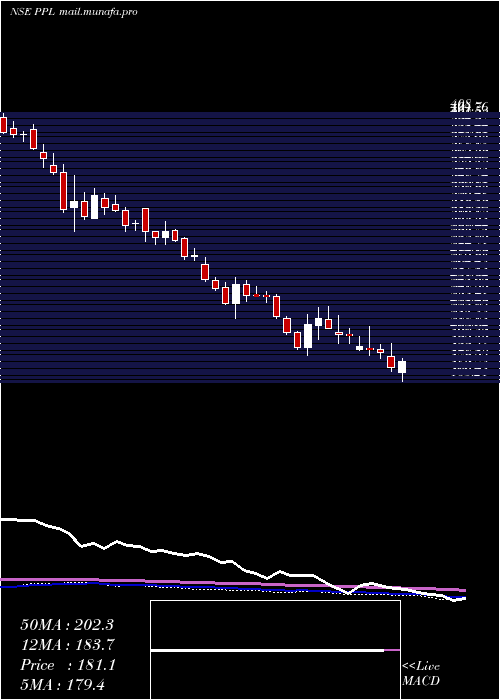Image resolution: width=500 pixels, height=700 pixels.
Task: Click the first red candlestick at the chart start
Action: click(4, 125)
